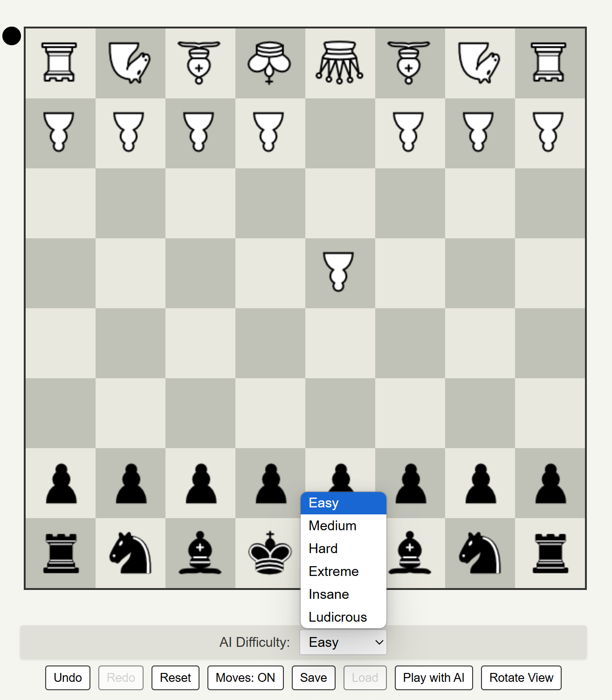Select the black rook in the bottom-left corner

click(61, 553)
